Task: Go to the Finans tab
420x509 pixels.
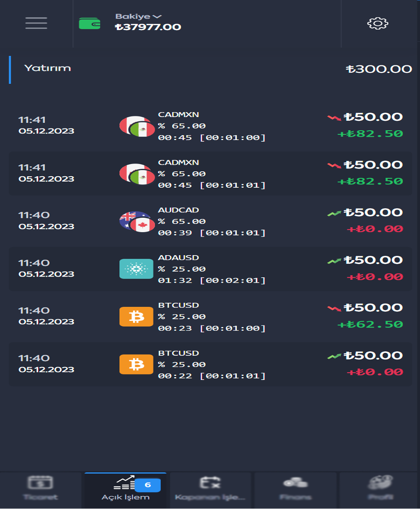Action: tap(295, 488)
